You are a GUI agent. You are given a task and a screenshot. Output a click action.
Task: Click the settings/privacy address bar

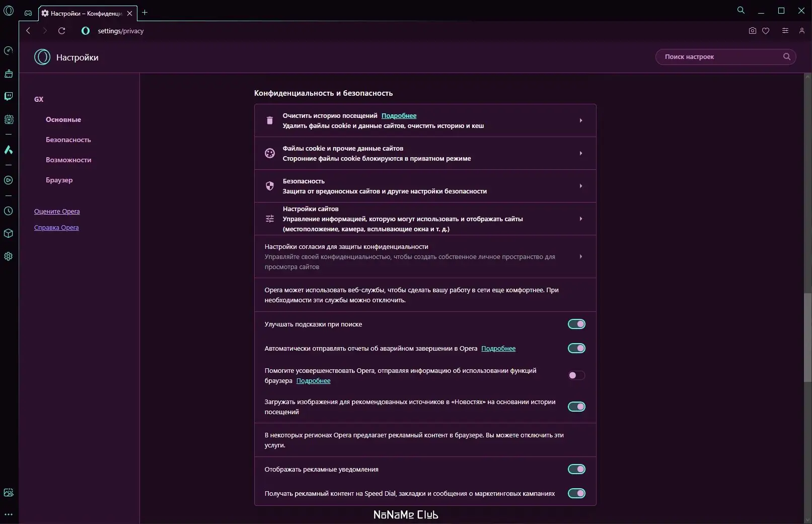pyautogui.click(x=121, y=31)
